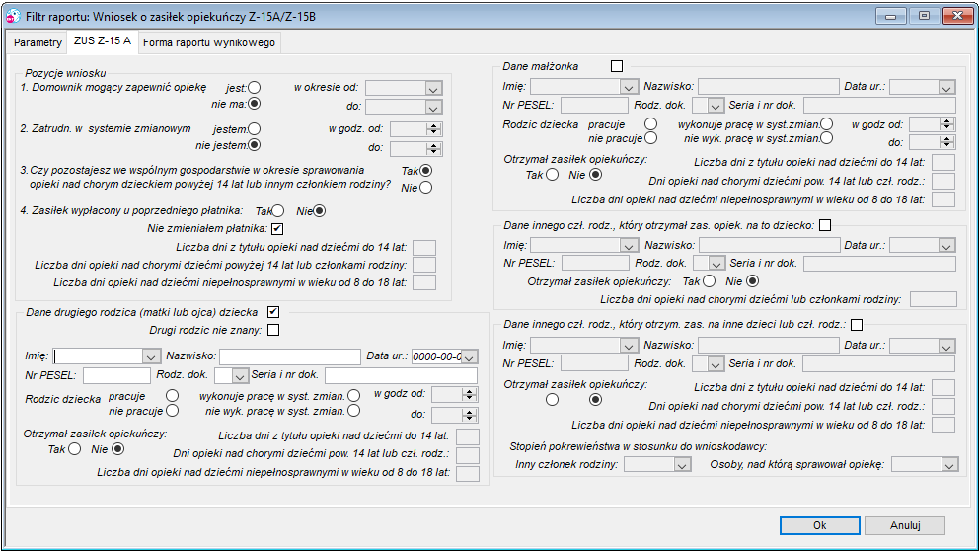Adjust 'w godz. od' spinner in Zatrudn. section
980x552 pixels.
click(434, 129)
